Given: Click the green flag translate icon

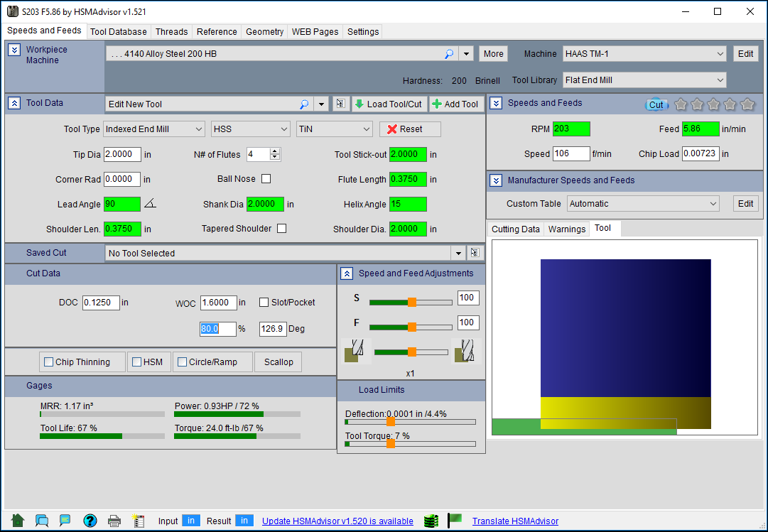Looking at the screenshot, I should 455,521.
